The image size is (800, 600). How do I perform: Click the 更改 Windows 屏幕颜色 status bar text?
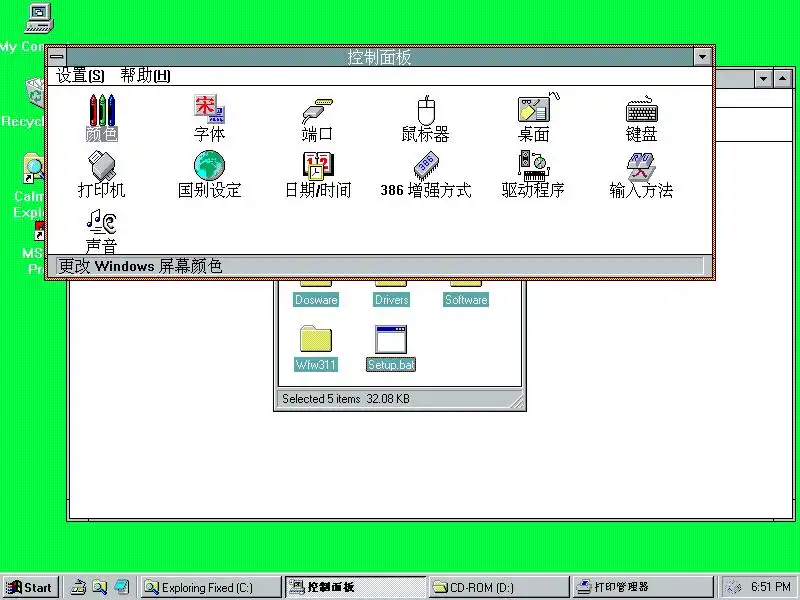140,266
